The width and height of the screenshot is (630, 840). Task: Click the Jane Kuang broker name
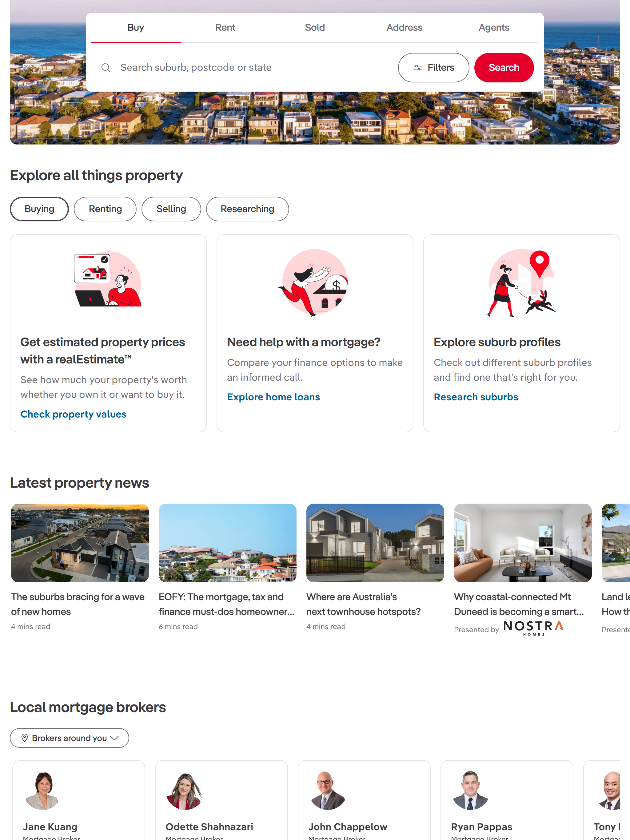click(x=50, y=827)
